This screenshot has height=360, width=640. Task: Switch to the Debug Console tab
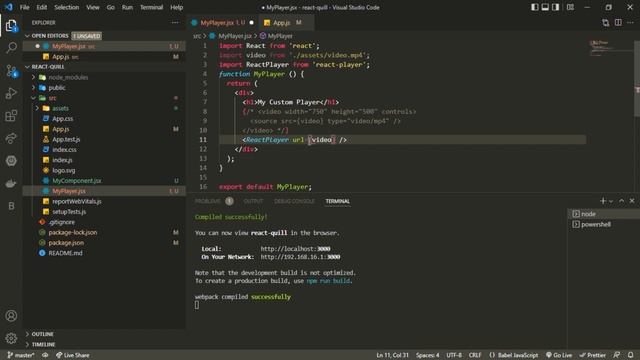pos(294,201)
